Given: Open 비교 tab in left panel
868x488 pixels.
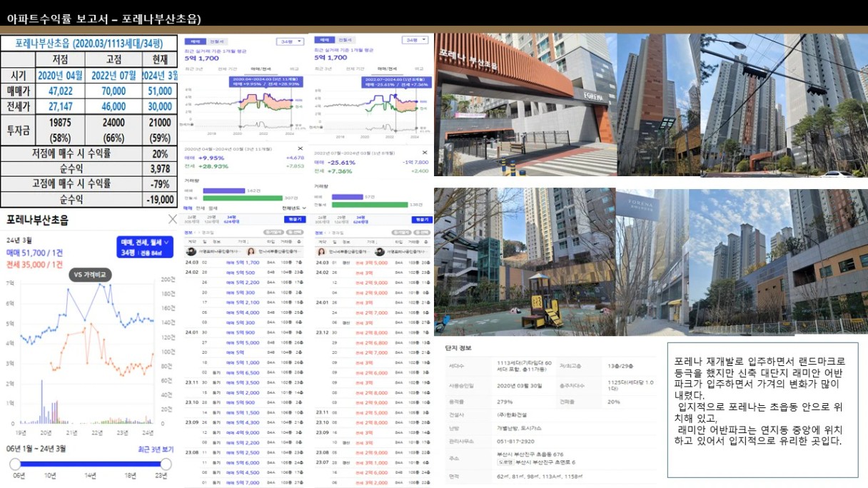Looking at the screenshot, I should click(293, 68).
